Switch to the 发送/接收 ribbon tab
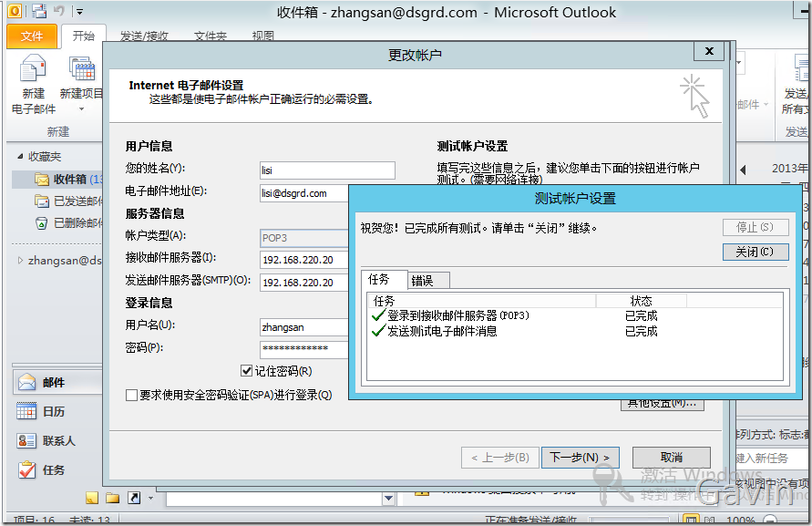812x526 pixels. [x=145, y=36]
